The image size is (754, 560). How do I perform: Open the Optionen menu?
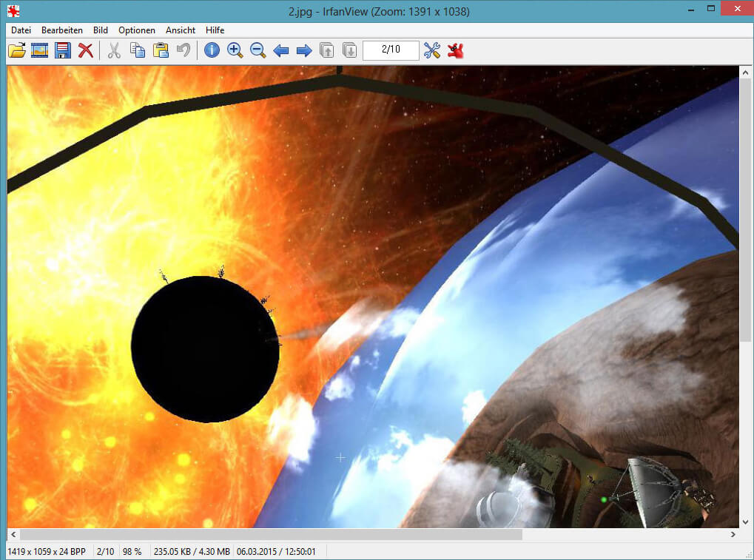coord(137,30)
